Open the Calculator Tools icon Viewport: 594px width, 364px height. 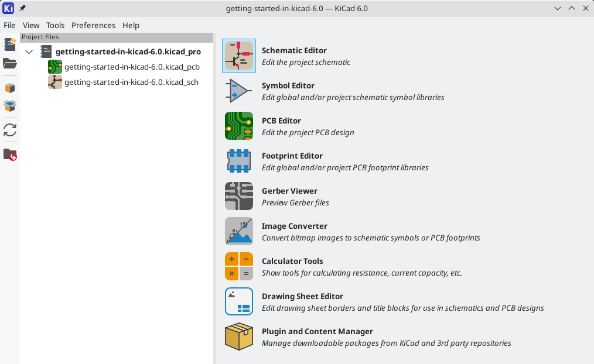(239, 266)
